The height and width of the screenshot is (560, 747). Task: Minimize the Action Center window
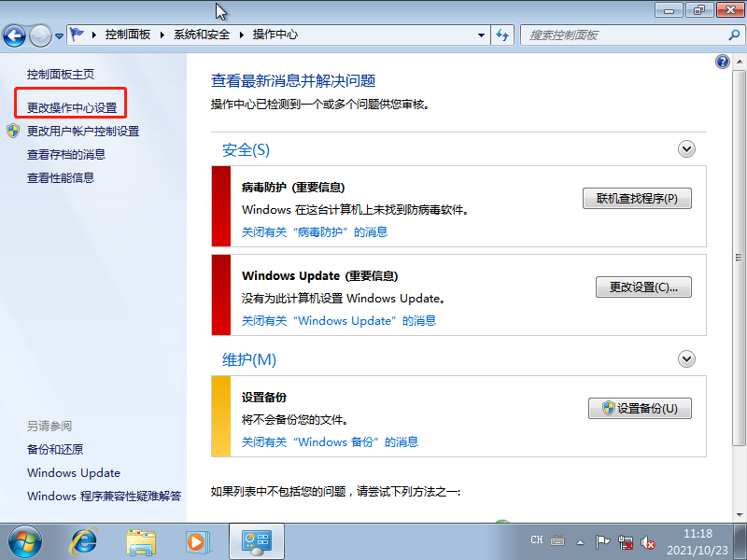pyautogui.click(x=669, y=9)
